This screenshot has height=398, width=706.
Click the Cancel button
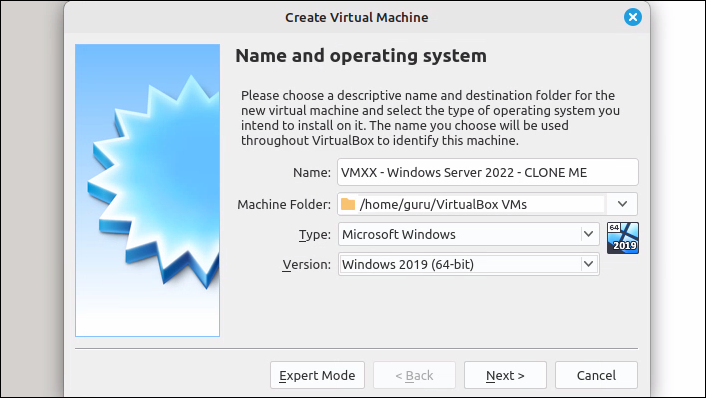tap(596, 375)
